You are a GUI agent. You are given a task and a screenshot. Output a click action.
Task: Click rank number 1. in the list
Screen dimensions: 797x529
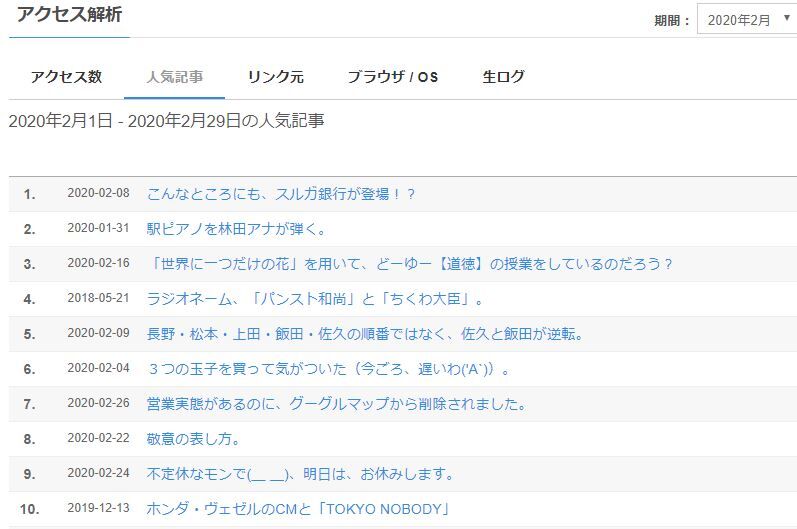pos(29,194)
